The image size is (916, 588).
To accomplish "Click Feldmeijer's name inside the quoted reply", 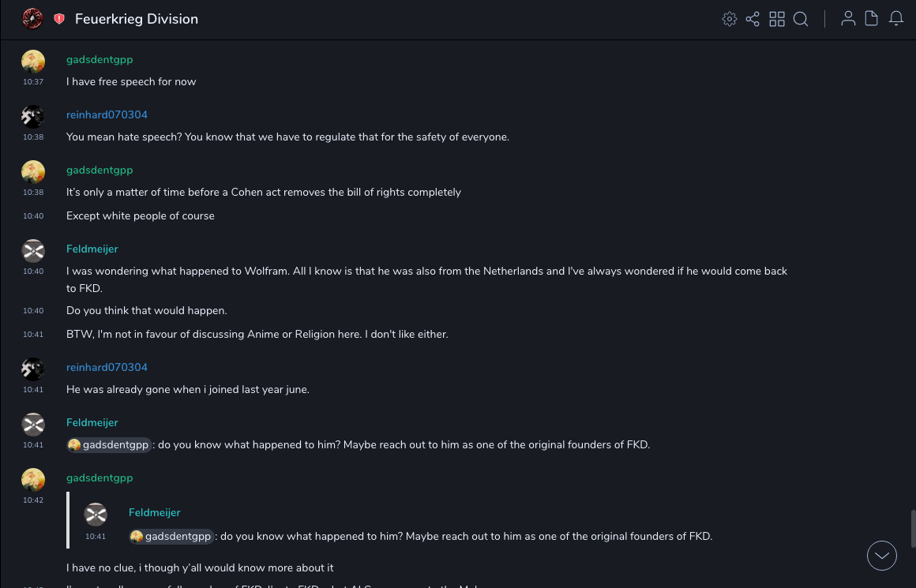I will tap(155, 513).
